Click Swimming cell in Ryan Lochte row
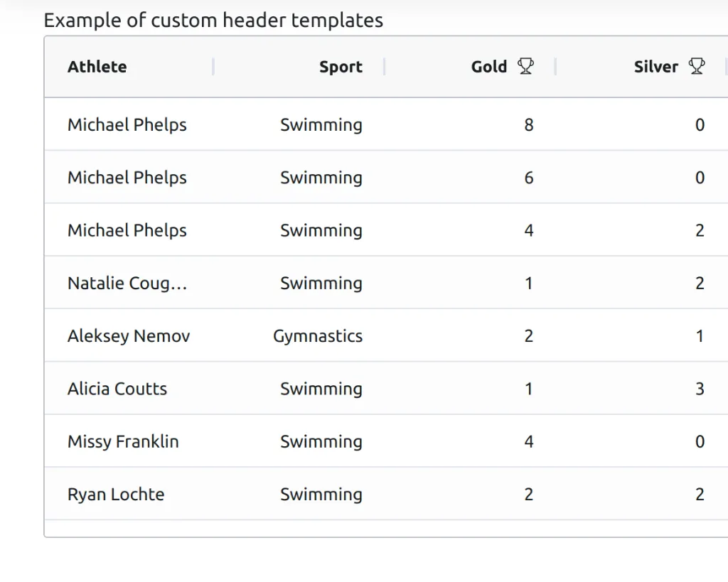 [x=321, y=494]
